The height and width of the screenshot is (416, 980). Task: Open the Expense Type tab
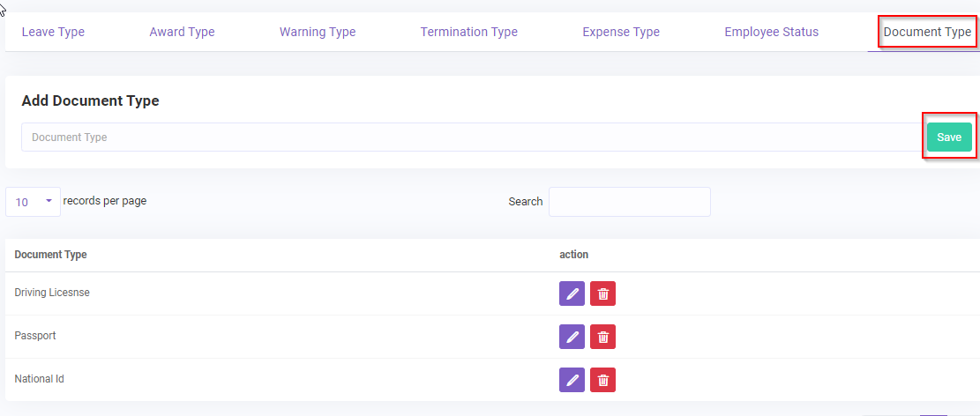[621, 32]
